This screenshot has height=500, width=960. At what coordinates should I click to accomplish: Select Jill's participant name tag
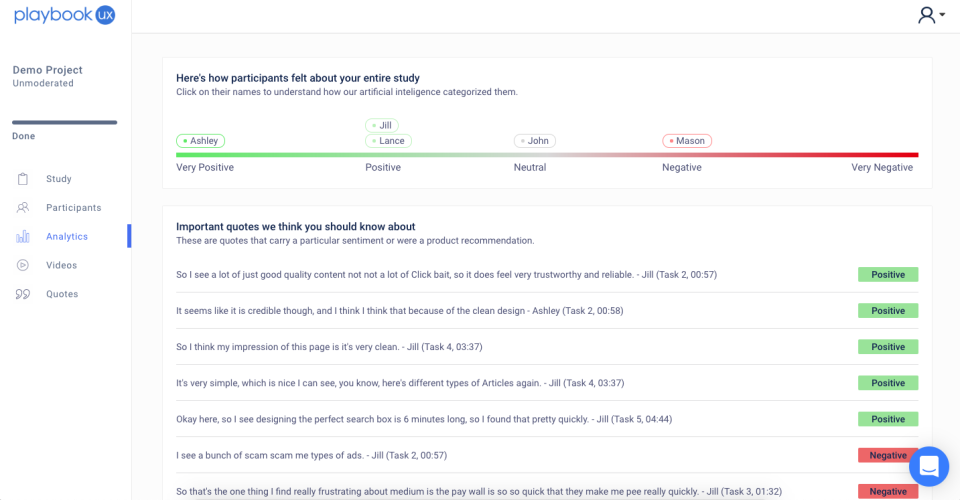(x=382, y=125)
